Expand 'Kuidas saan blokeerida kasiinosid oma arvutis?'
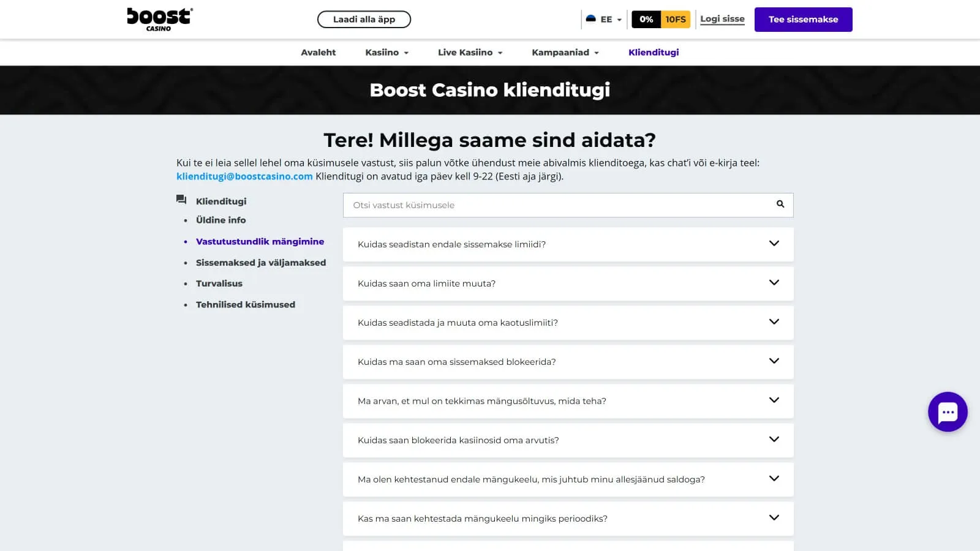This screenshot has width=980, height=551. tap(568, 440)
